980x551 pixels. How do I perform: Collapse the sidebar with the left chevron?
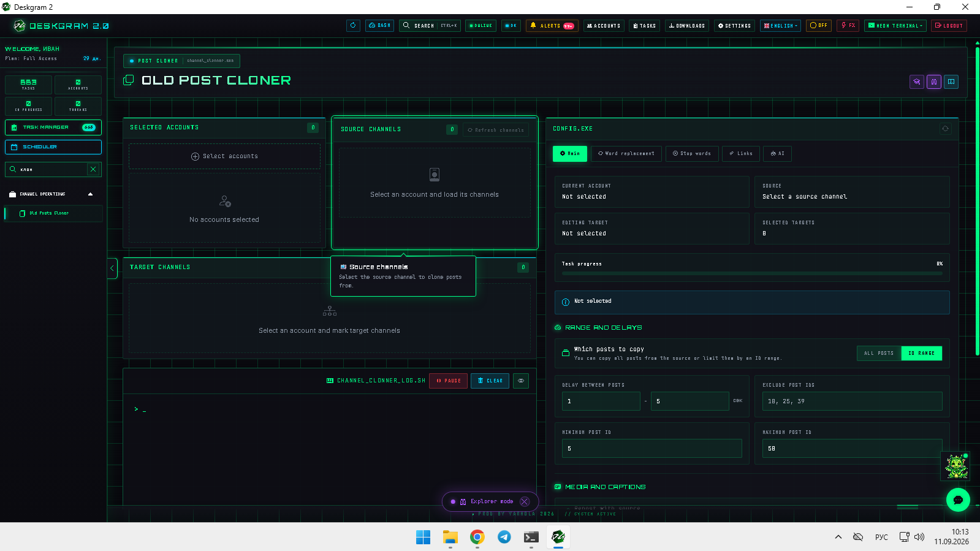pyautogui.click(x=112, y=268)
